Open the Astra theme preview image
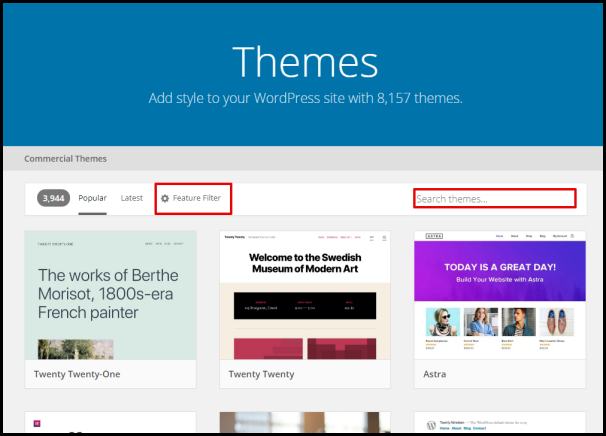 [x=500, y=295]
